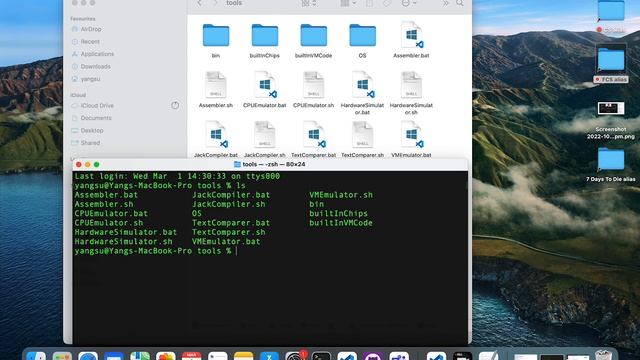
Task: Select Shared in the Finder sidebar
Action: [x=90, y=143]
